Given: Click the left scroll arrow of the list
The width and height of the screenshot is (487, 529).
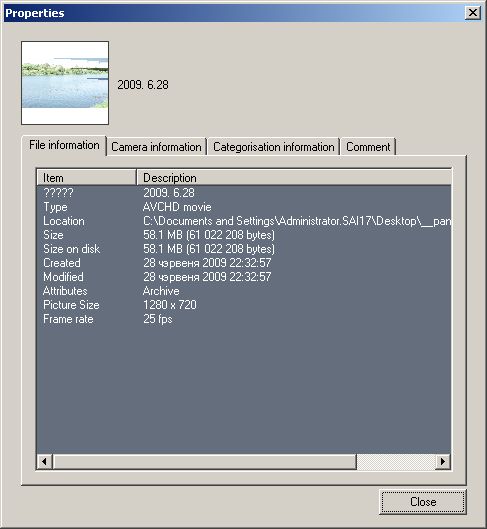Looking at the screenshot, I should click(45, 461).
